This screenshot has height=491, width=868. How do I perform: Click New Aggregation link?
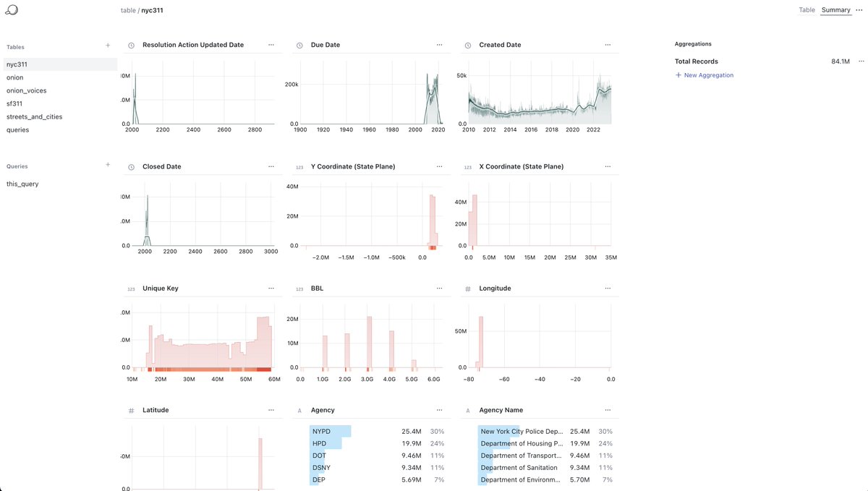(x=704, y=75)
